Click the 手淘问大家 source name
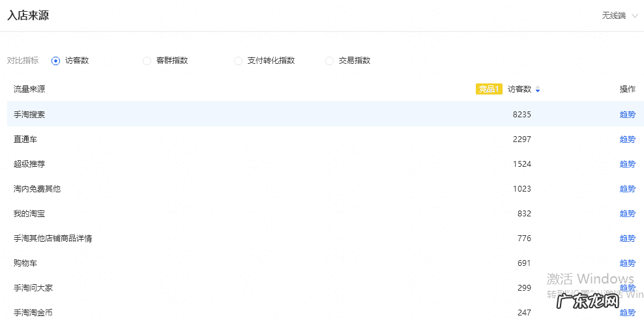 click(x=33, y=287)
